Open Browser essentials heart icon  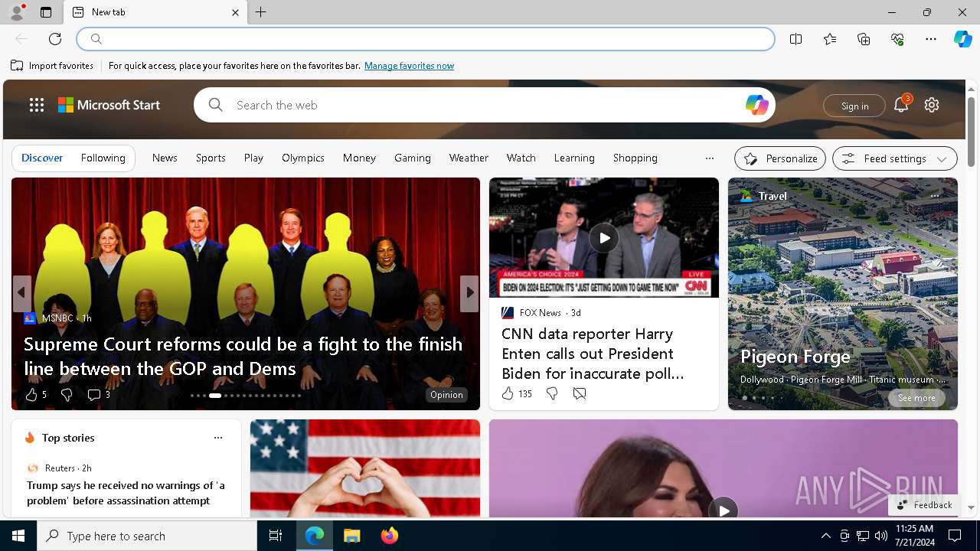point(897,39)
